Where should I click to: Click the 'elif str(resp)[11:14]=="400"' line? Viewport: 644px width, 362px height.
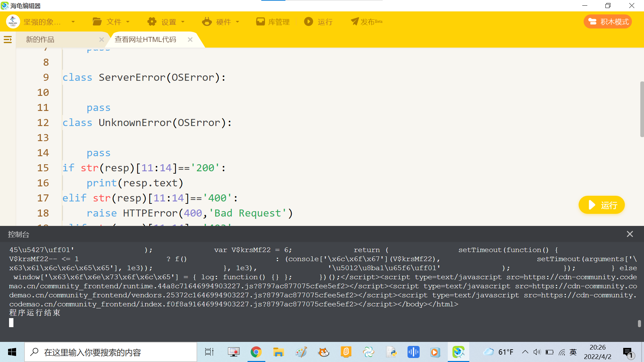pos(150,198)
